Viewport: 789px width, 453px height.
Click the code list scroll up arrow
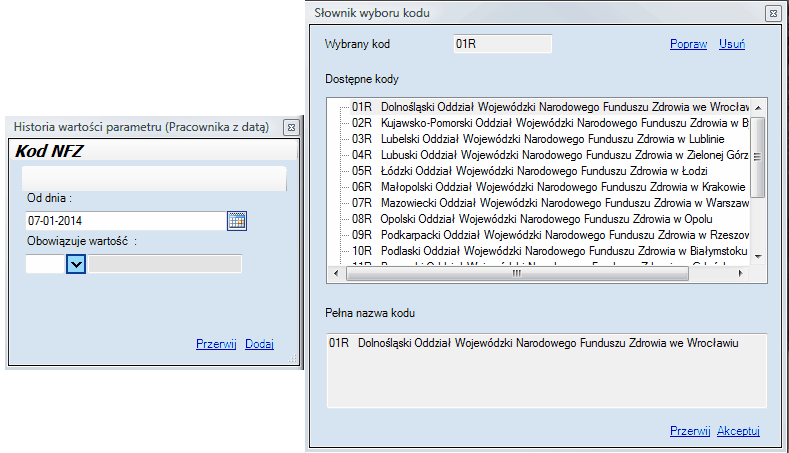(758, 107)
